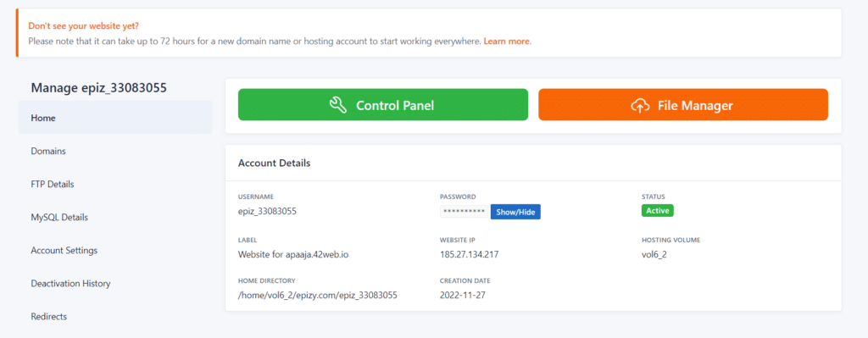Image resolution: width=868 pixels, height=338 pixels.
Task: Follow the Learn more link
Action: 507,42
